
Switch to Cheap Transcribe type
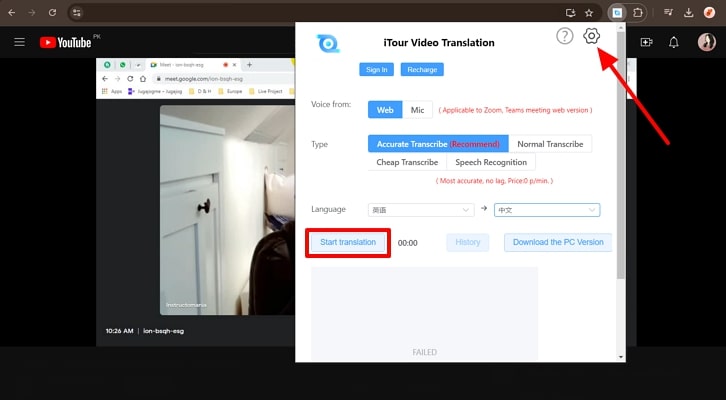tap(407, 162)
